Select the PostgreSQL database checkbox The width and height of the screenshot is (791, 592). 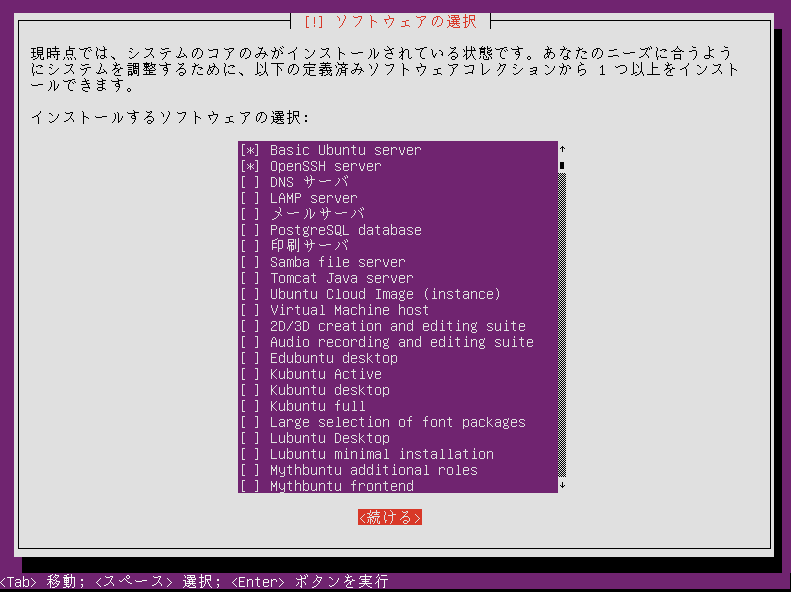point(250,230)
